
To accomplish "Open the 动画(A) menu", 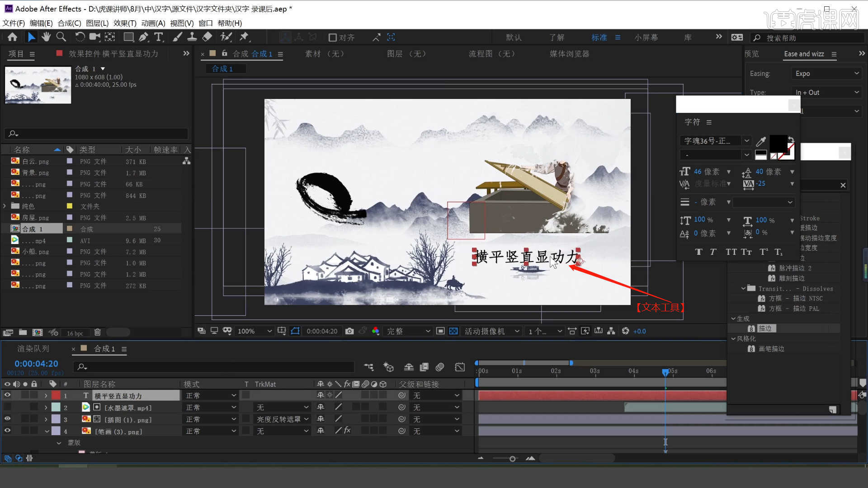I will point(153,23).
